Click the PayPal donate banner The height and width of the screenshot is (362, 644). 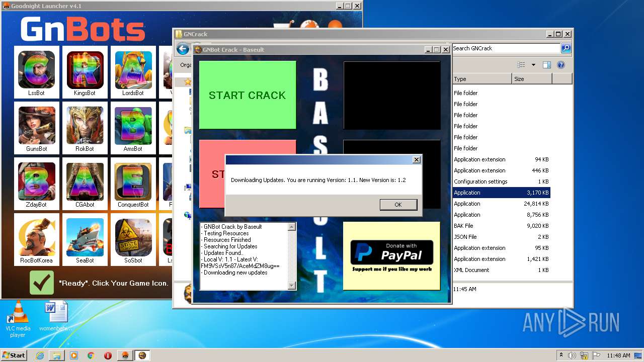tap(391, 256)
